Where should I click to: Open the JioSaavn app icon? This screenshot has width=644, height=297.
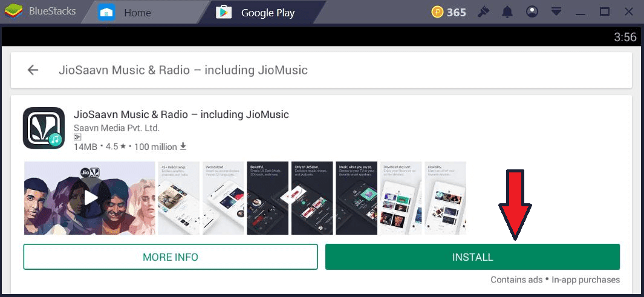coord(44,128)
